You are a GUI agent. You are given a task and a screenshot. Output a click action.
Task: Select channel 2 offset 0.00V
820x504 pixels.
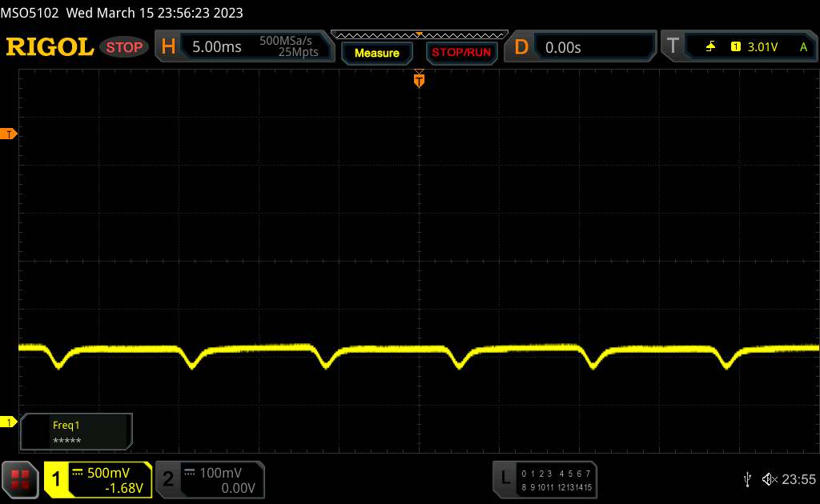pos(238,488)
